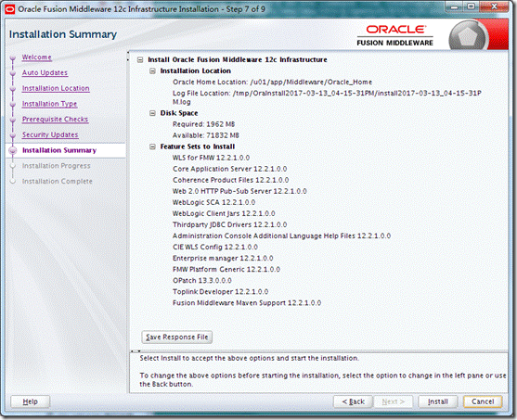Collapse the Feature Sets to Install node
Screen dimensions: 517x420
point(152,146)
